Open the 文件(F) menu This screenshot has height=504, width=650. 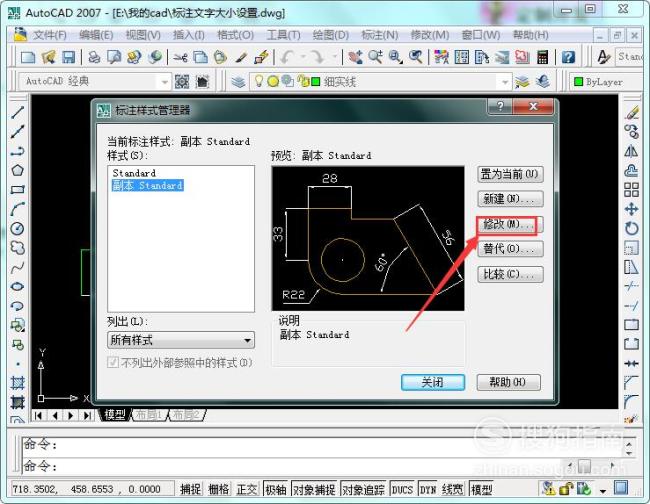pos(50,35)
